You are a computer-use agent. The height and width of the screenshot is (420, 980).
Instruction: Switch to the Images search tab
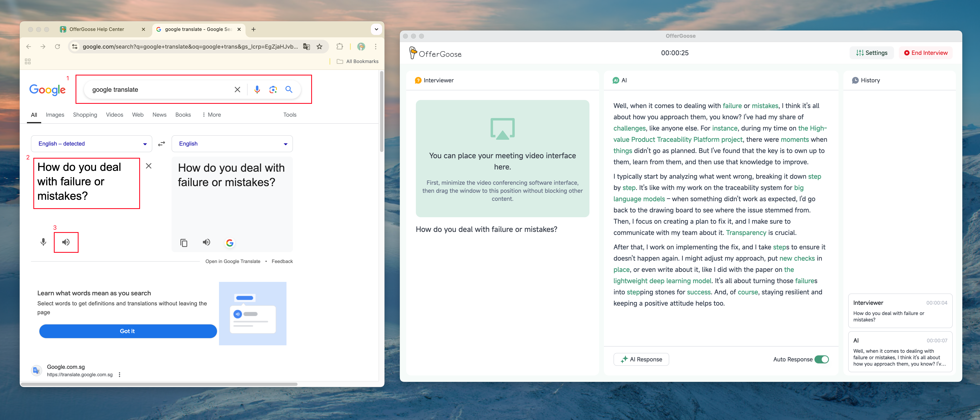coord(55,115)
